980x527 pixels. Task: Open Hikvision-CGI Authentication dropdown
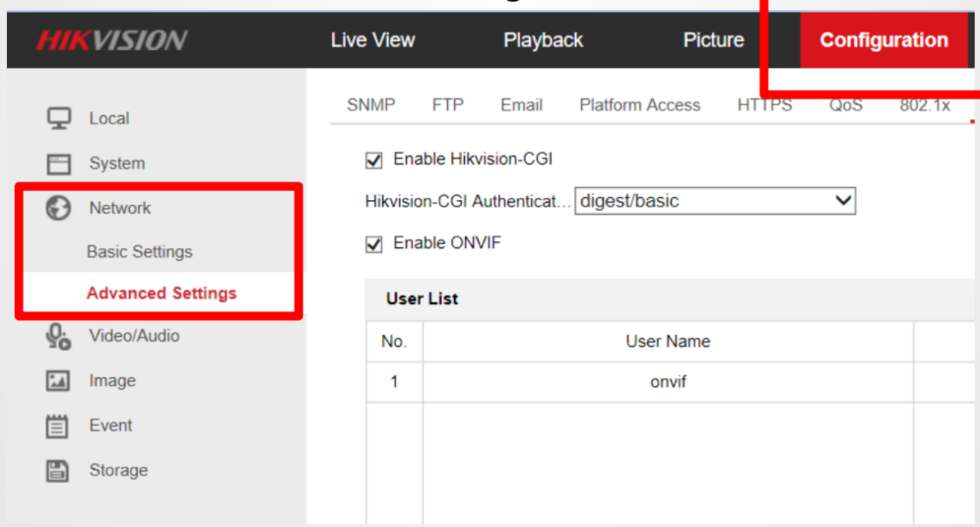[x=715, y=201]
